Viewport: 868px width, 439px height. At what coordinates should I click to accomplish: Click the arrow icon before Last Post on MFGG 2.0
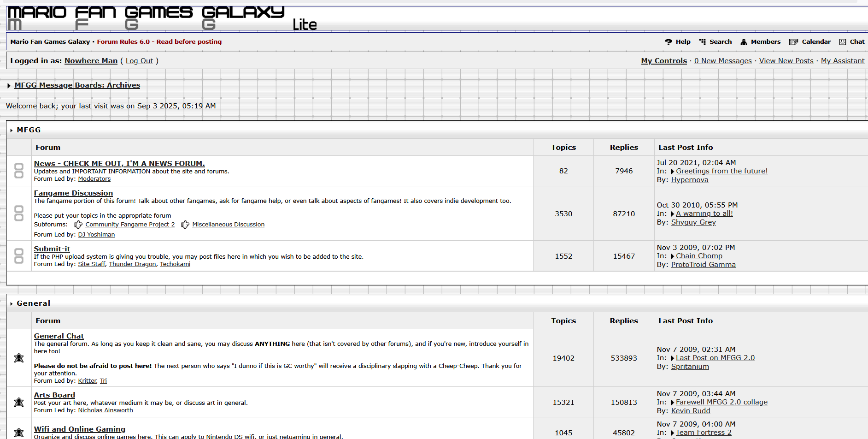coord(673,358)
